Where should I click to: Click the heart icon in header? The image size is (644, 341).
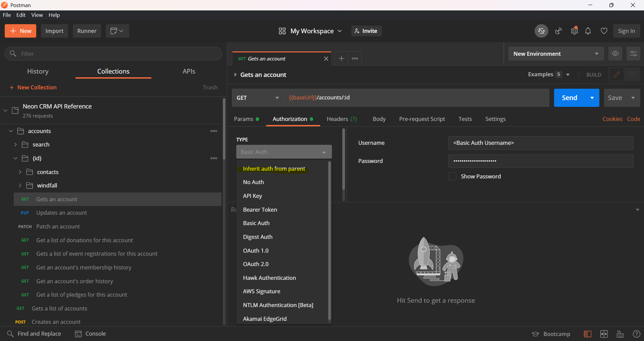[604, 31]
